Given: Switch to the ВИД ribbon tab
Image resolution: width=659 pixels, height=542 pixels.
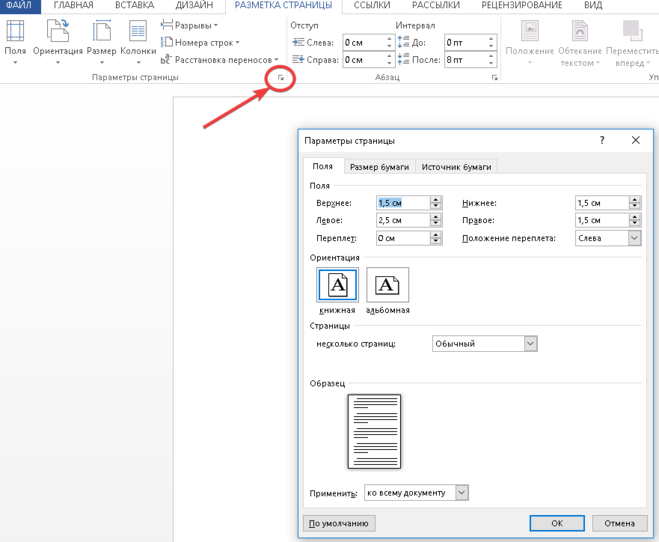Looking at the screenshot, I should pos(593,5).
